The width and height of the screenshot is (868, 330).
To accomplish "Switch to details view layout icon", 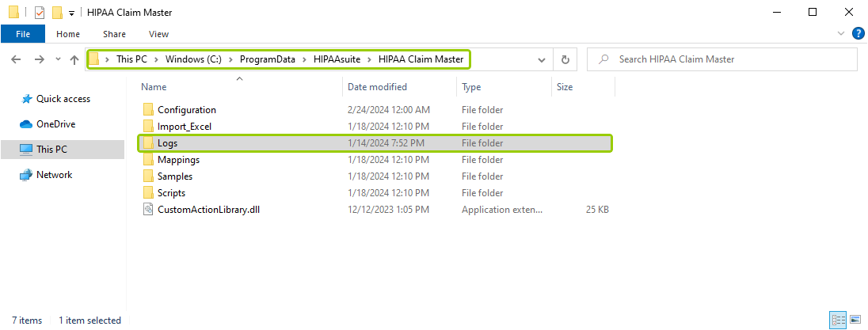I will 839,320.
